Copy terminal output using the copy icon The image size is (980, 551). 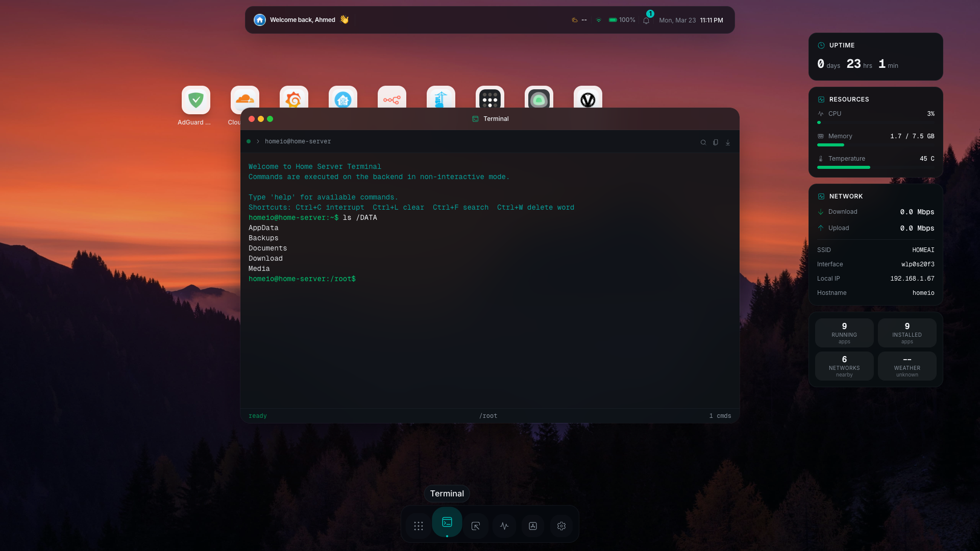(x=715, y=142)
